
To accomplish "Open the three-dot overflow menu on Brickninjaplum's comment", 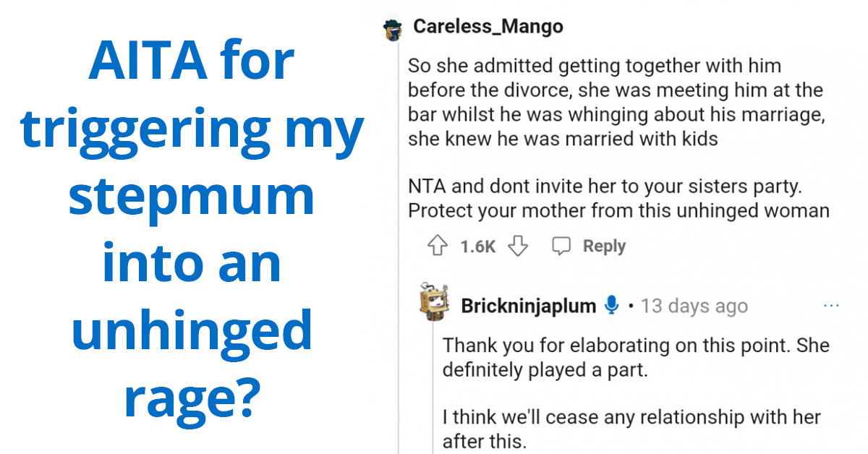I will tap(832, 305).
